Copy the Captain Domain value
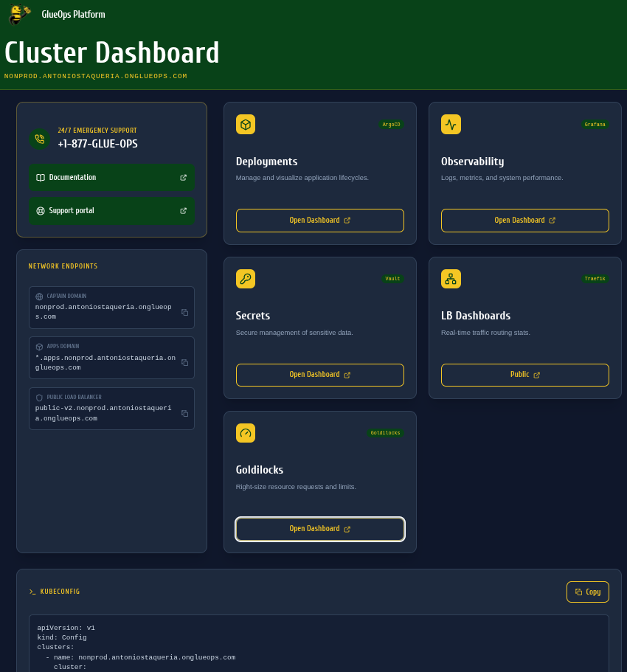 tap(184, 313)
